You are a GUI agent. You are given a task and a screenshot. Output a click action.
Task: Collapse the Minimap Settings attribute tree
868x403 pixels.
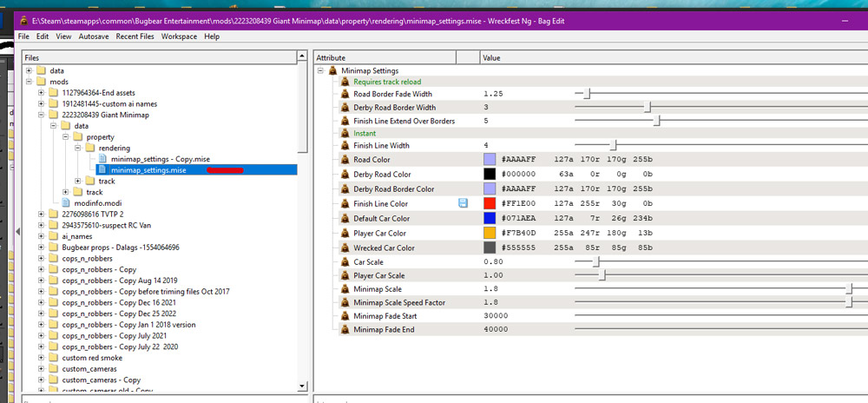click(320, 71)
